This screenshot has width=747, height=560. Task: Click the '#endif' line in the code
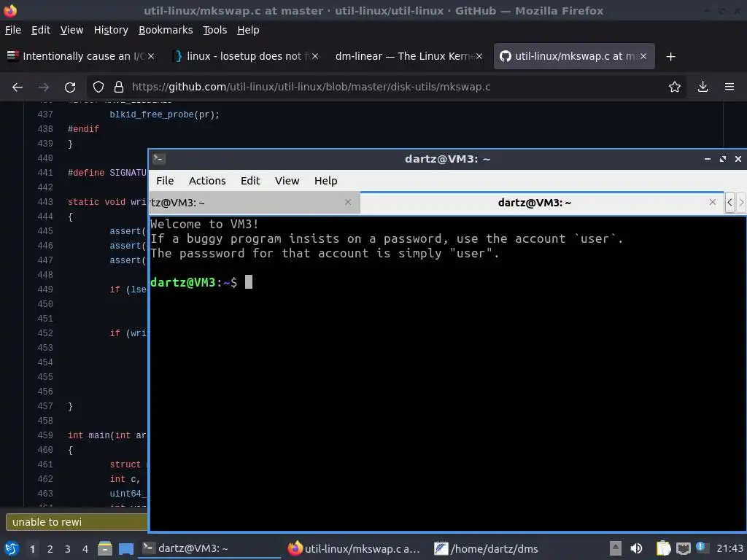(83, 129)
